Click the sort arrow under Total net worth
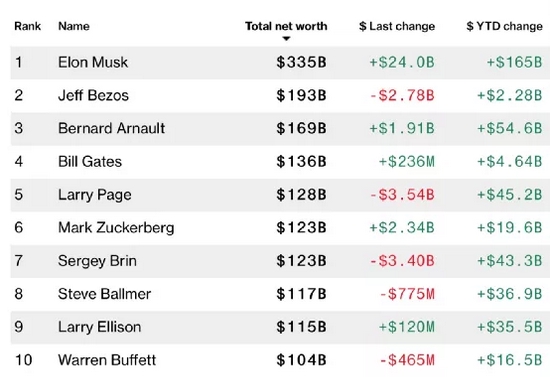The width and height of the screenshot is (550, 377). [286, 39]
